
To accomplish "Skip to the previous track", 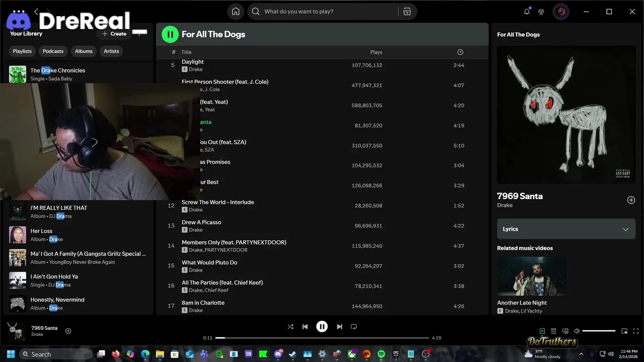I will coord(305,327).
